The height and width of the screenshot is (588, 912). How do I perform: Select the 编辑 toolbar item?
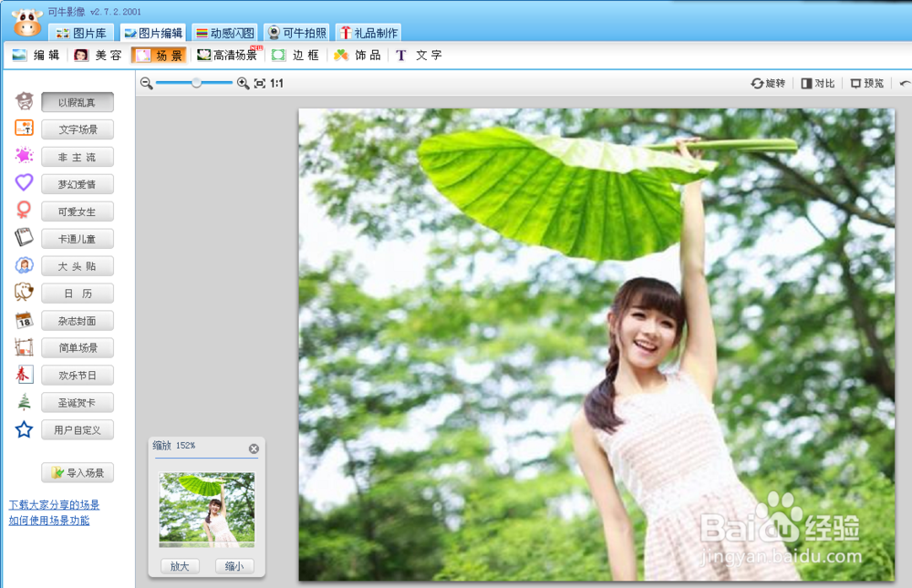click(36, 56)
